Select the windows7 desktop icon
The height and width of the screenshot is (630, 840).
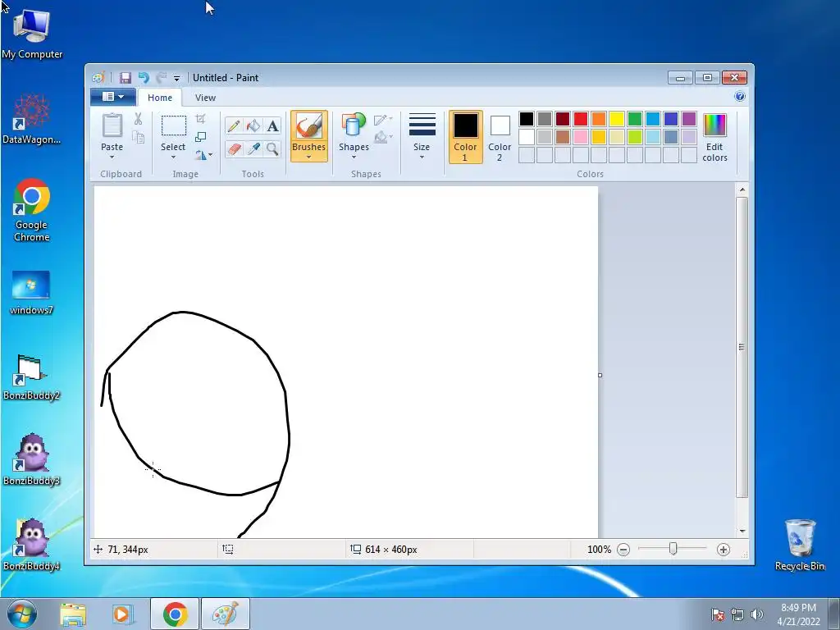click(32, 292)
